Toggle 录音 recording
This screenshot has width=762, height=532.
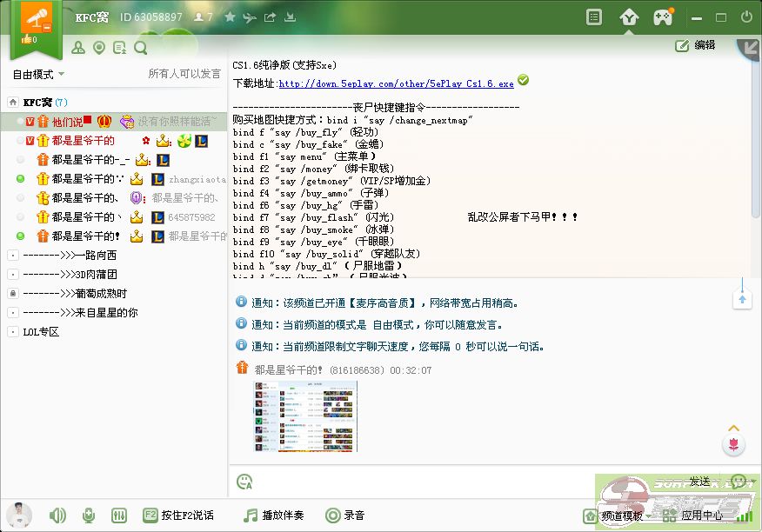click(x=345, y=515)
